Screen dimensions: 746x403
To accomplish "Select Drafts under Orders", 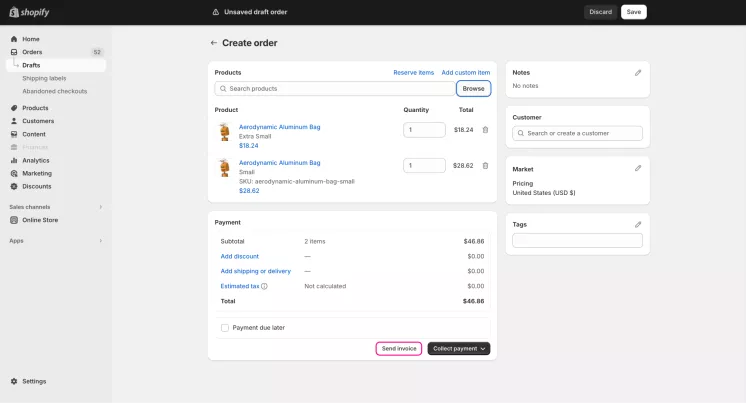I will (31, 65).
